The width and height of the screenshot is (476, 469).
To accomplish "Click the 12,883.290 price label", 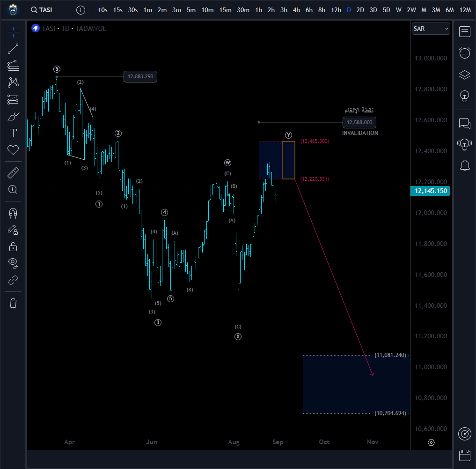I will point(140,76).
